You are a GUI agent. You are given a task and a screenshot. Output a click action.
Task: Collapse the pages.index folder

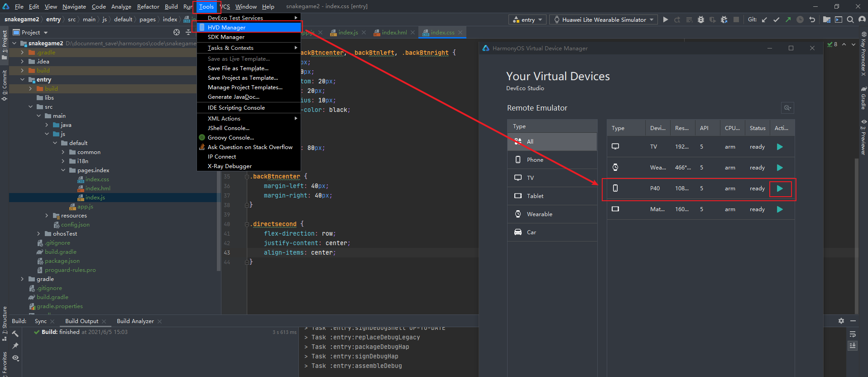(x=63, y=170)
